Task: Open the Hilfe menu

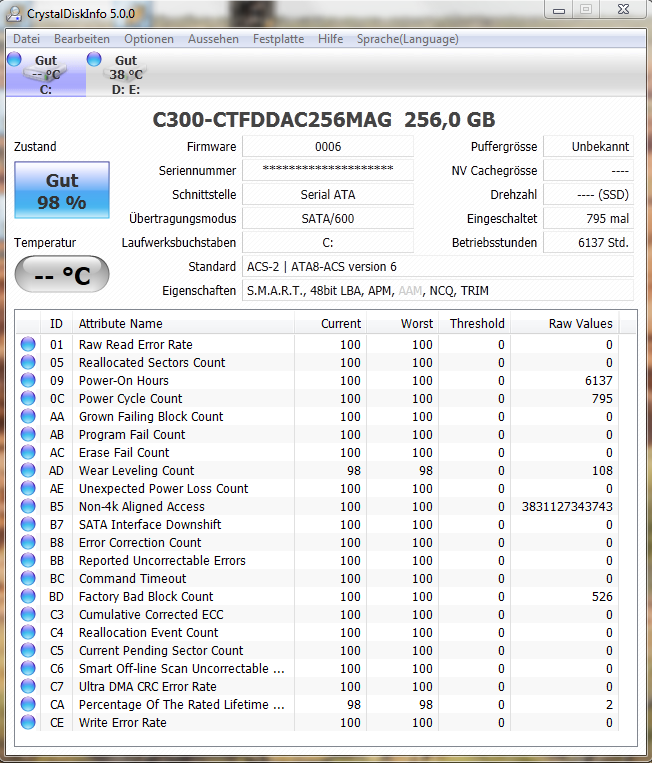Action: pyautogui.click(x=330, y=39)
